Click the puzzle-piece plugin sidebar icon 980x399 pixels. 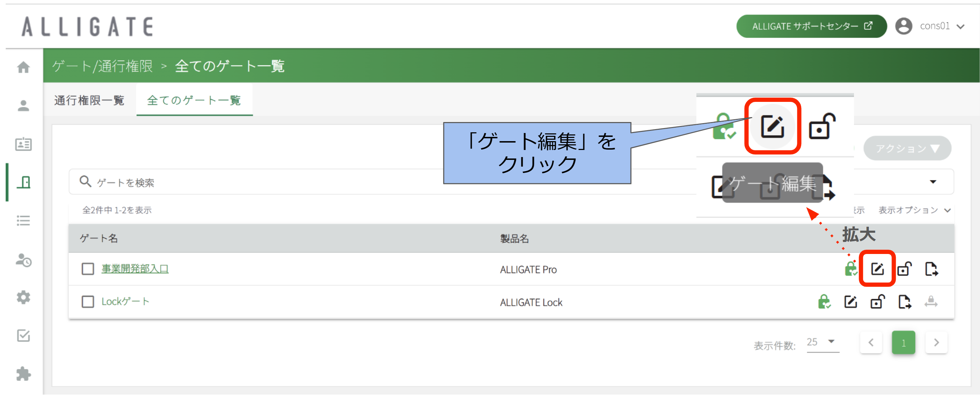pos(23,374)
